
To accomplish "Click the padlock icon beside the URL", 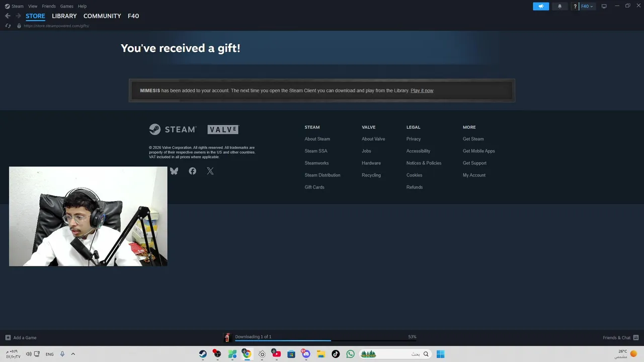I will [x=19, y=26].
